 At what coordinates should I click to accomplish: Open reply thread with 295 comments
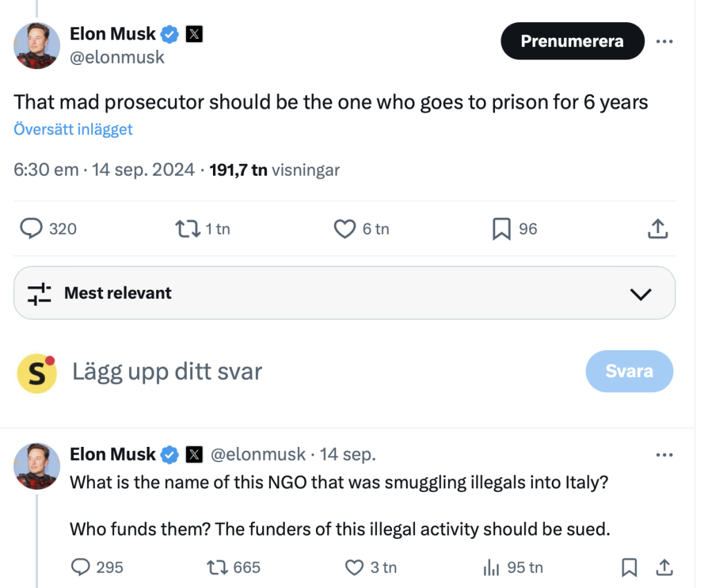(81, 568)
